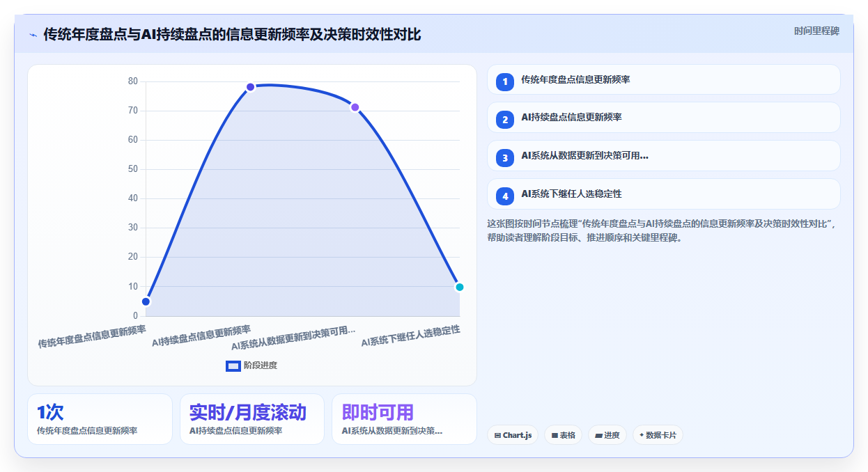Click the 阶段进度 legend label
868x472 pixels.
click(x=261, y=365)
